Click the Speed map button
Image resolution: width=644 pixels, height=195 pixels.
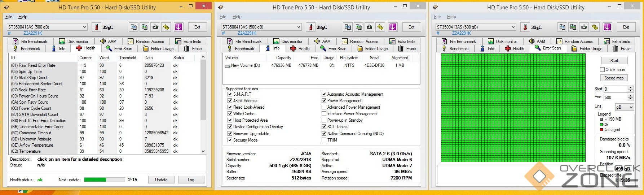pos(614,78)
